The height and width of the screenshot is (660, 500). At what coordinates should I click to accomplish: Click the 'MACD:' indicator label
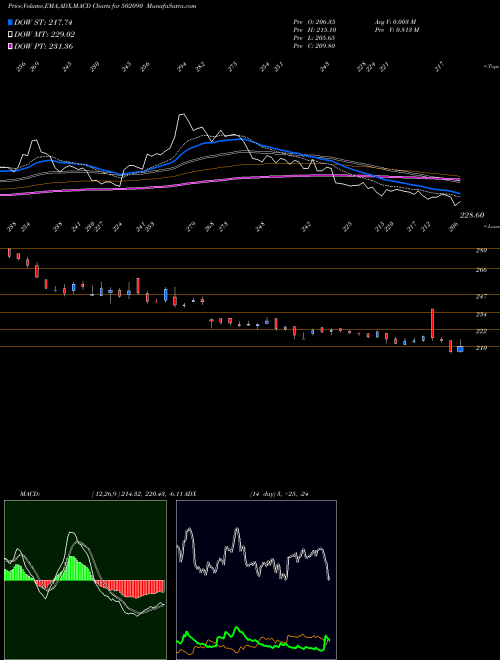pyautogui.click(x=29, y=494)
